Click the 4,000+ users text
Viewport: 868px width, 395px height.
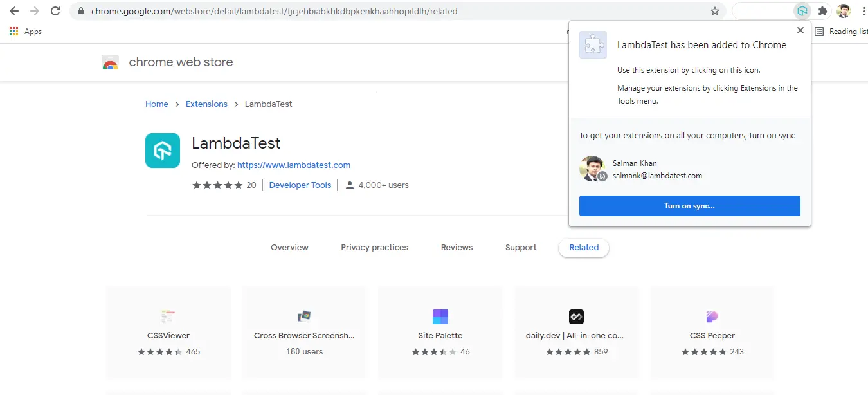coord(384,185)
